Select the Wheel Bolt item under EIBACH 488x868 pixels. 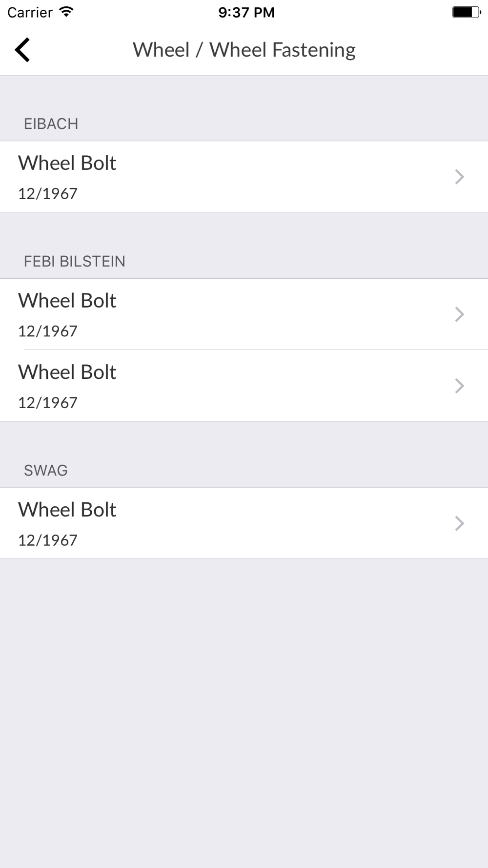pyautogui.click(x=244, y=177)
